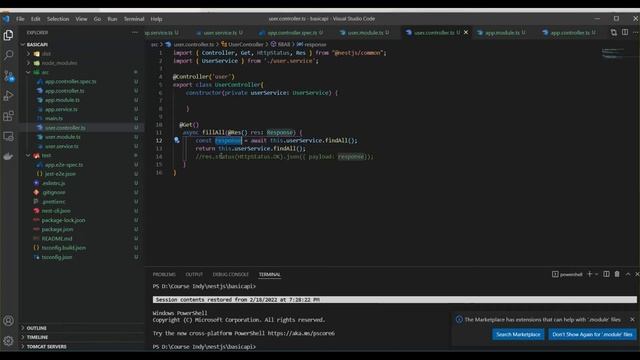Open editor more actions ellipsis
Image resolution: width=640 pixels, height=360 pixels.
635,32
